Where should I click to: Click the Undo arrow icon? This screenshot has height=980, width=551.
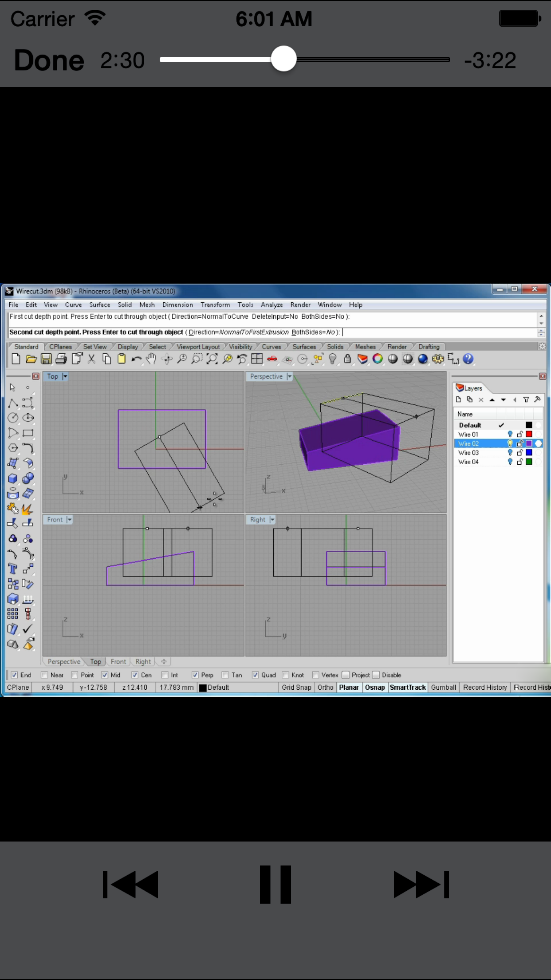coord(136,359)
